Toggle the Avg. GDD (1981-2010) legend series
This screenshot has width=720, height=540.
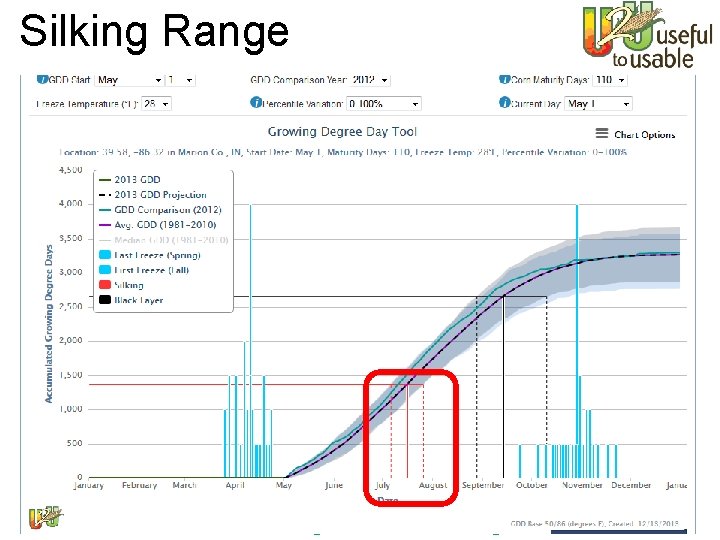click(x=158, y=225)
